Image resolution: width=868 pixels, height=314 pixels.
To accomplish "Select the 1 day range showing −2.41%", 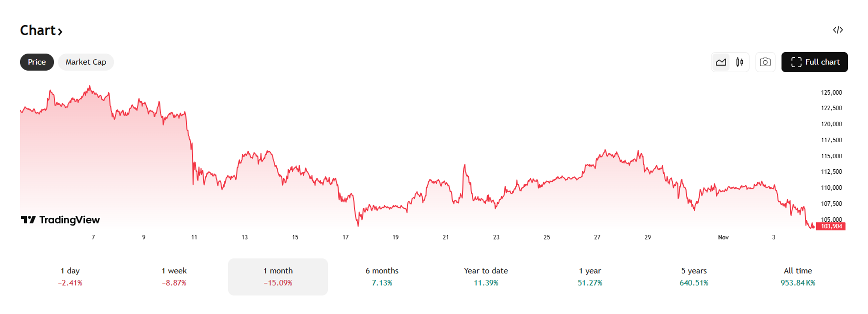I will pyautogui.click(x=70, y=276).
